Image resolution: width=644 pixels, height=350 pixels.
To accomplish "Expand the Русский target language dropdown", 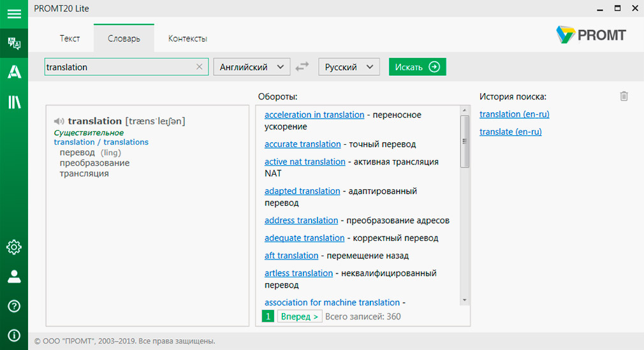I will 349,66.
